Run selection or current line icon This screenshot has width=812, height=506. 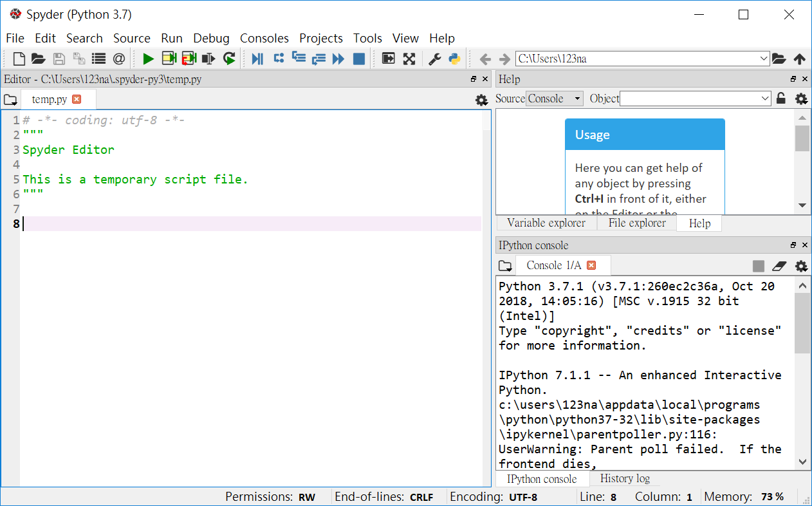click(208, 59)
